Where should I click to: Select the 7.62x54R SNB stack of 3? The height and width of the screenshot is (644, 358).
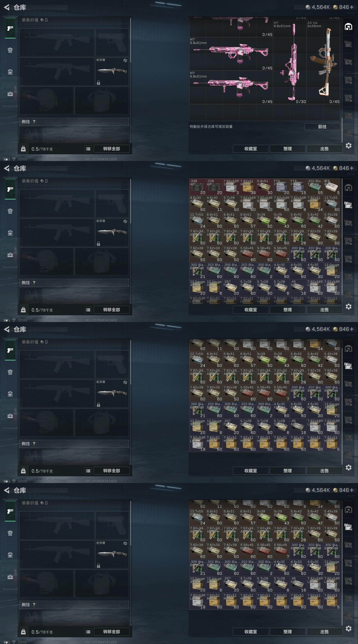click(231, 187)
